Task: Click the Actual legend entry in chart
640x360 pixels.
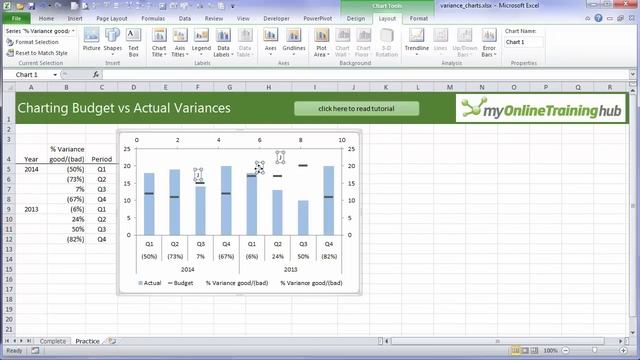Action: tap(150, 283)
